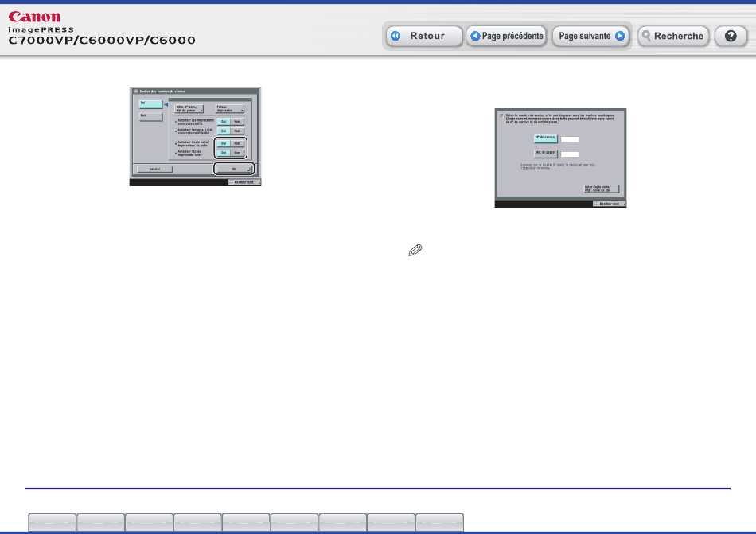756x534 pixels.
Task: Click the N° de service input field
Action: click(569, 138)
